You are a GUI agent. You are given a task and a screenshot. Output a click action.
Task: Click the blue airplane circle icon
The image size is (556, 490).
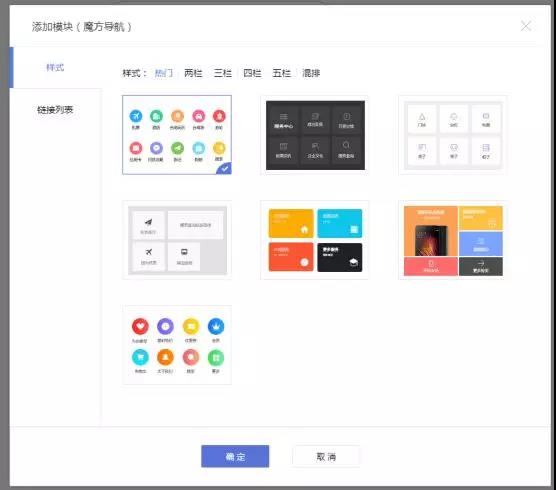(136, 116)
